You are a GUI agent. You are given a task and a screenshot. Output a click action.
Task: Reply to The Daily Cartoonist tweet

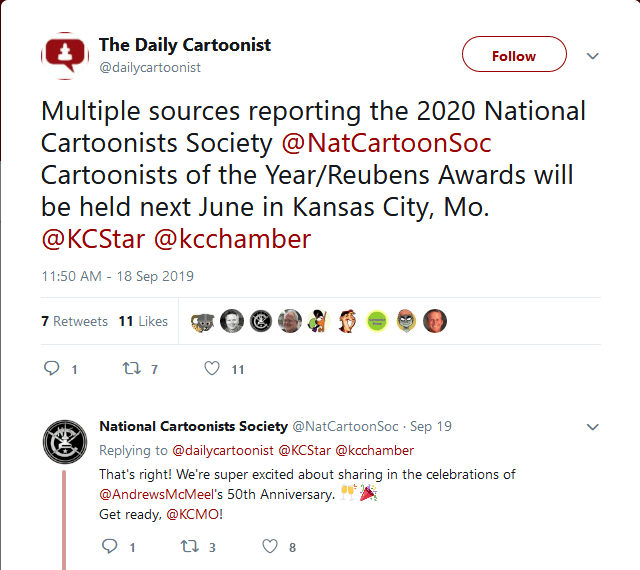point(52,369)
